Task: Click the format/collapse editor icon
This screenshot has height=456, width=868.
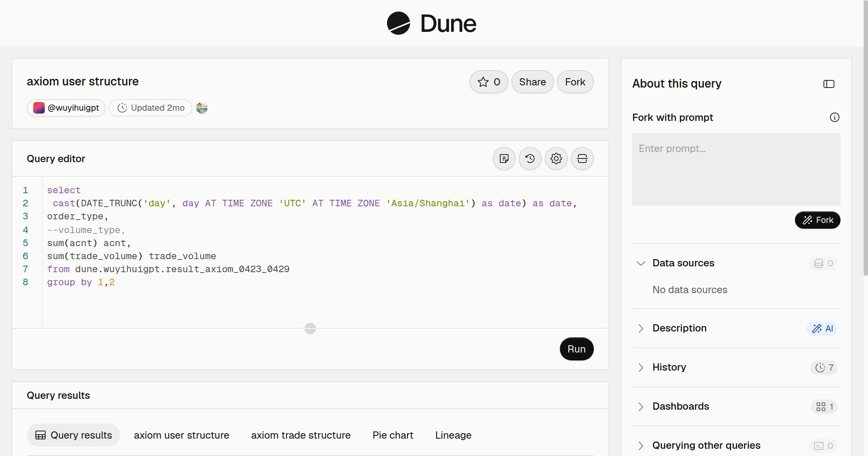Action: (x=582, y=159)
